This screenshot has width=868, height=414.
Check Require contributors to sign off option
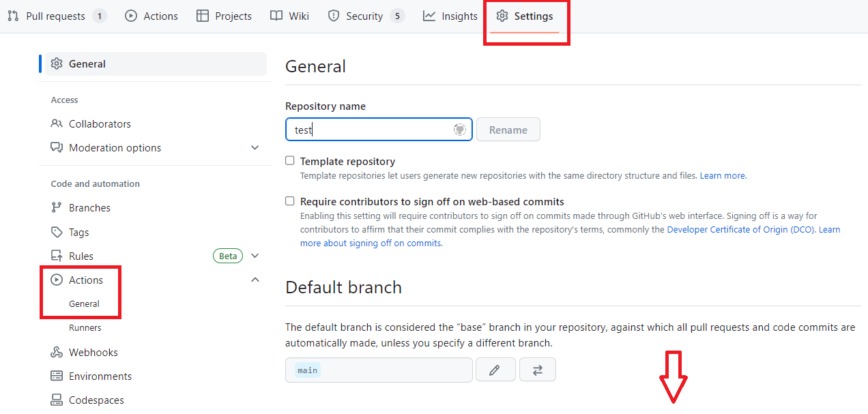pos(290,201)
